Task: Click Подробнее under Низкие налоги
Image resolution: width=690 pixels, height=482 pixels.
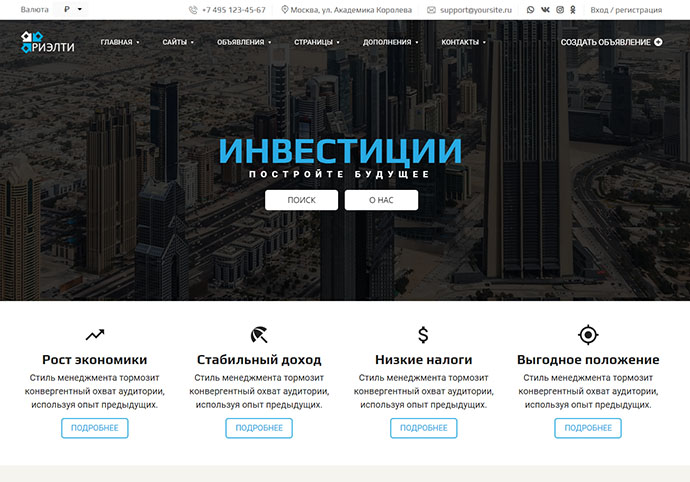Action: pyautogui.click(x=423, y=428)
